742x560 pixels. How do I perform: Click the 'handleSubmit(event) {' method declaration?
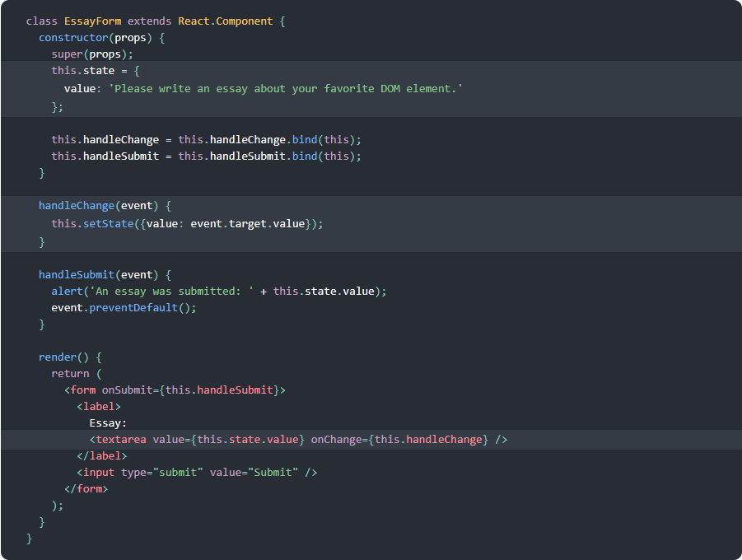(105, 275)
